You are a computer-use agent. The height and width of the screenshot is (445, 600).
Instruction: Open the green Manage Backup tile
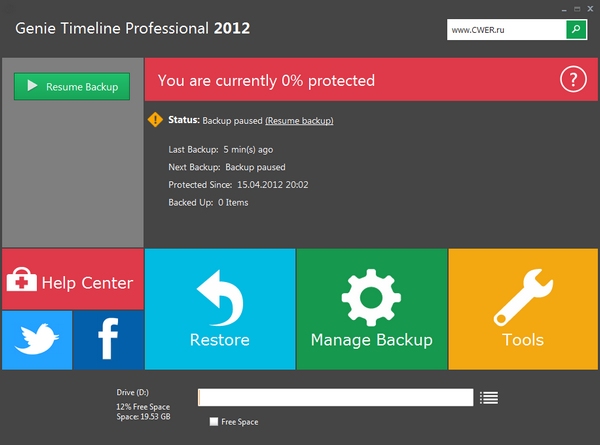371,310
